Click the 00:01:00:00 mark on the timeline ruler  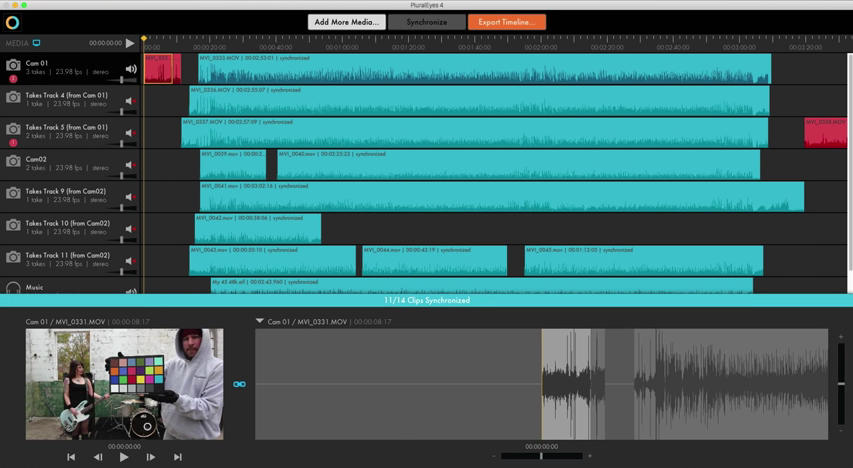pos(343,47)
